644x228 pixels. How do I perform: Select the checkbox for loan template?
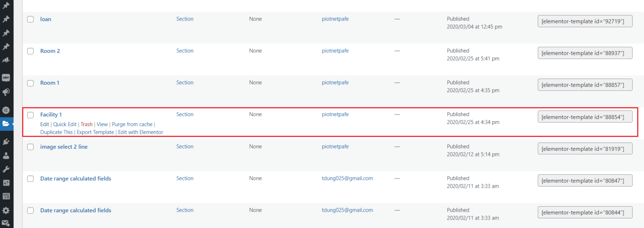pos(31,19)
